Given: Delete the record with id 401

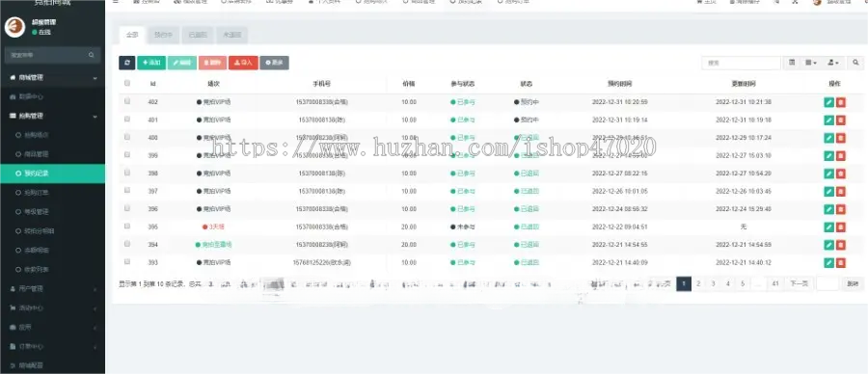Looking at the screenshot, I should coord(841,120).
